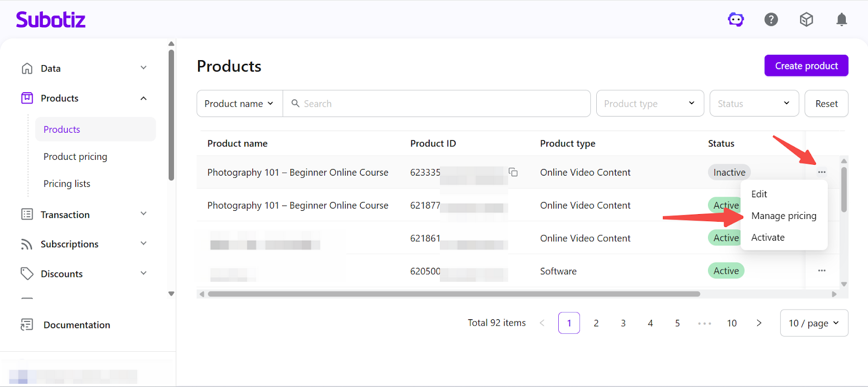Choose Activate in the row menu
Image resolution: width=868 pixels, height=387 pixels.
(768, 237)
